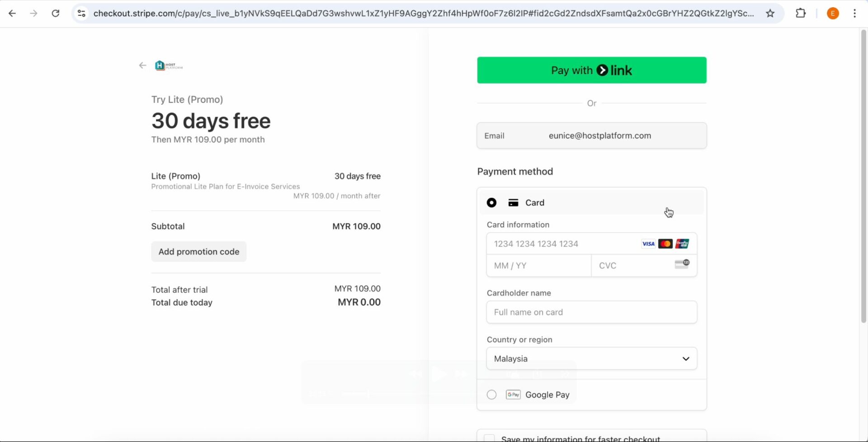Screen dimensions: 868x442
Task: Click the browser forward arrow
Action: pyautogui.click(x=33, y=14)
